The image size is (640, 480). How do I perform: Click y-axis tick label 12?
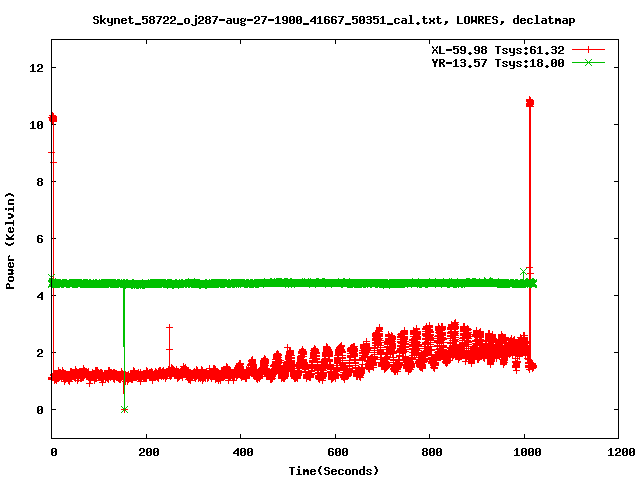(36, 68)
